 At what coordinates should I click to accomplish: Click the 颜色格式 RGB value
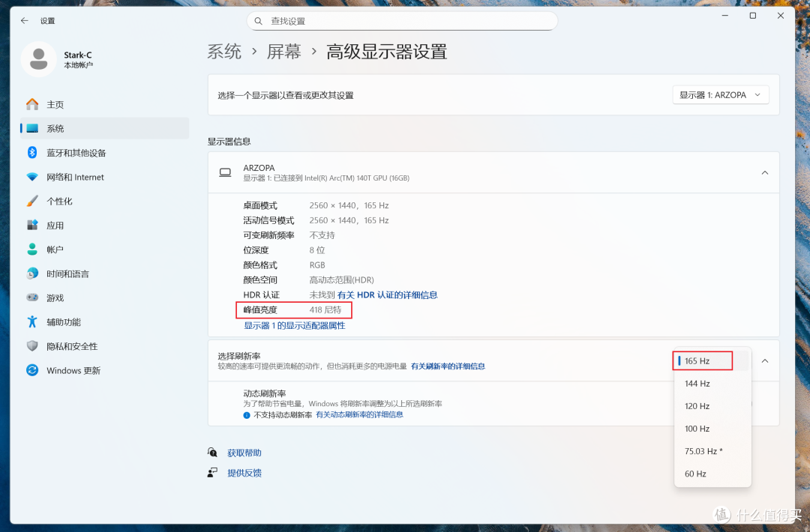tap(317, 265)
